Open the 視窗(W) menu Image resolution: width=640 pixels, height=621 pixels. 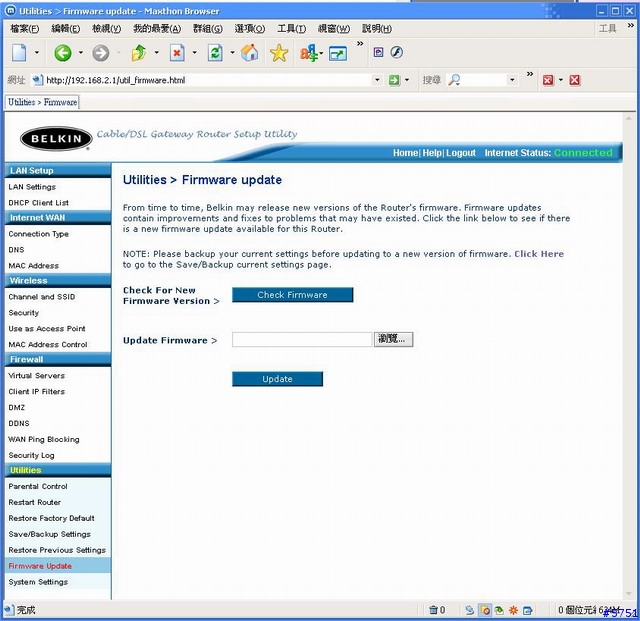tap(334, 29)
